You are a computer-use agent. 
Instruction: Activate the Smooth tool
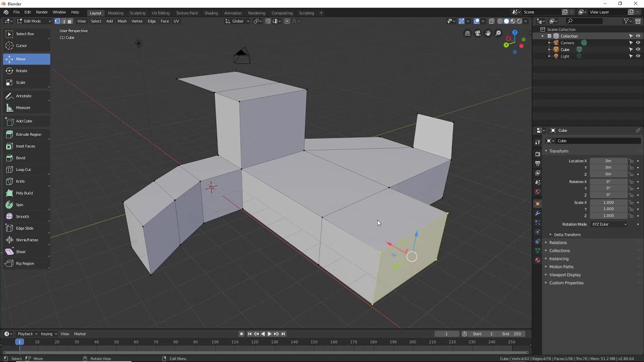coord(26,216)
